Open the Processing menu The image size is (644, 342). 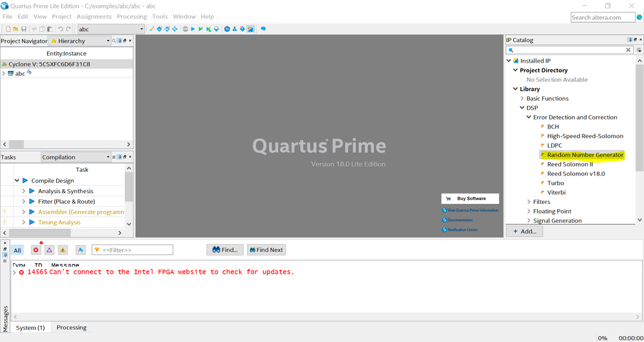[x=132, y=16]
